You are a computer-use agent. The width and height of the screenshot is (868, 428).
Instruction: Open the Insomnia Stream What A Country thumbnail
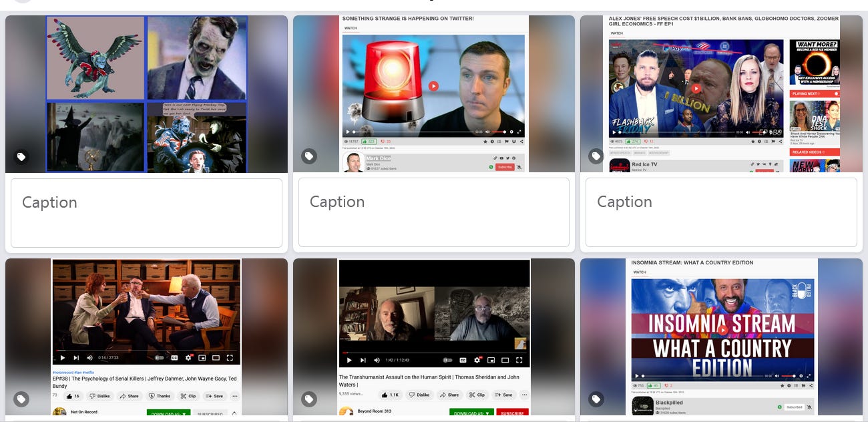[x=721, y=337]
